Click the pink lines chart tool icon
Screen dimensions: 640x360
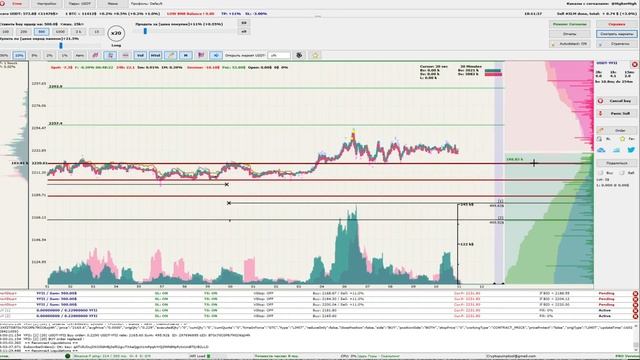pos(95,55)
